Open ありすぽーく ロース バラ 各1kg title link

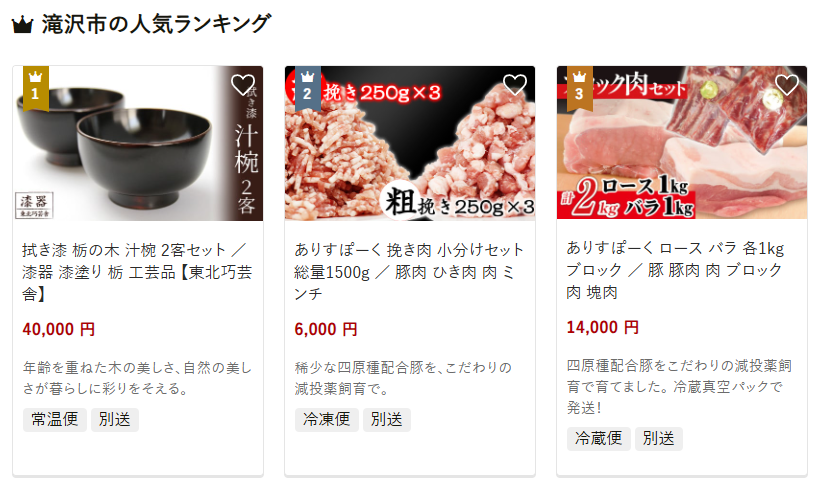click(x=675, y=270)
